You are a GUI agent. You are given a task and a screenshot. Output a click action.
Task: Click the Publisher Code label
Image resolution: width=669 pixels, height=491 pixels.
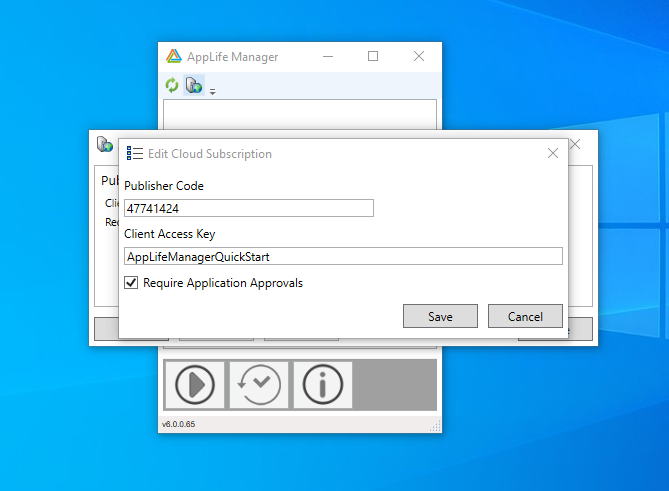coord(164,186)
